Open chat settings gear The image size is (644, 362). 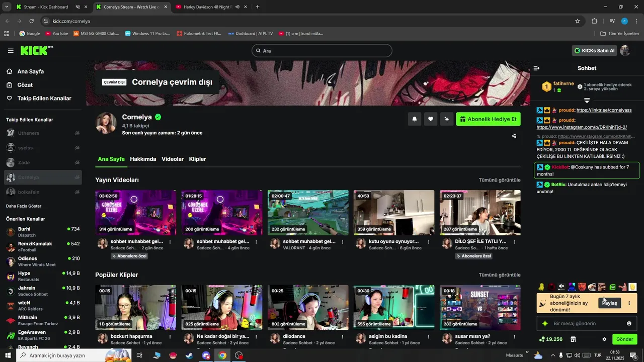point(604,339)
